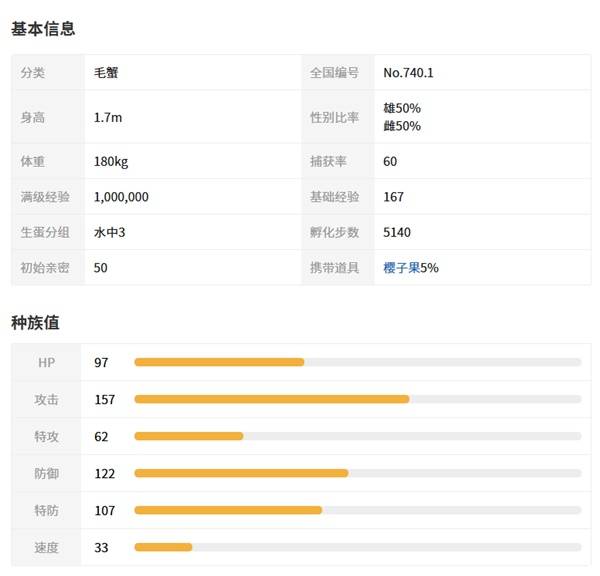Screen dimensions: 600x576
Task: Select the 特攻 stat bar
Action: click(357, 436)
